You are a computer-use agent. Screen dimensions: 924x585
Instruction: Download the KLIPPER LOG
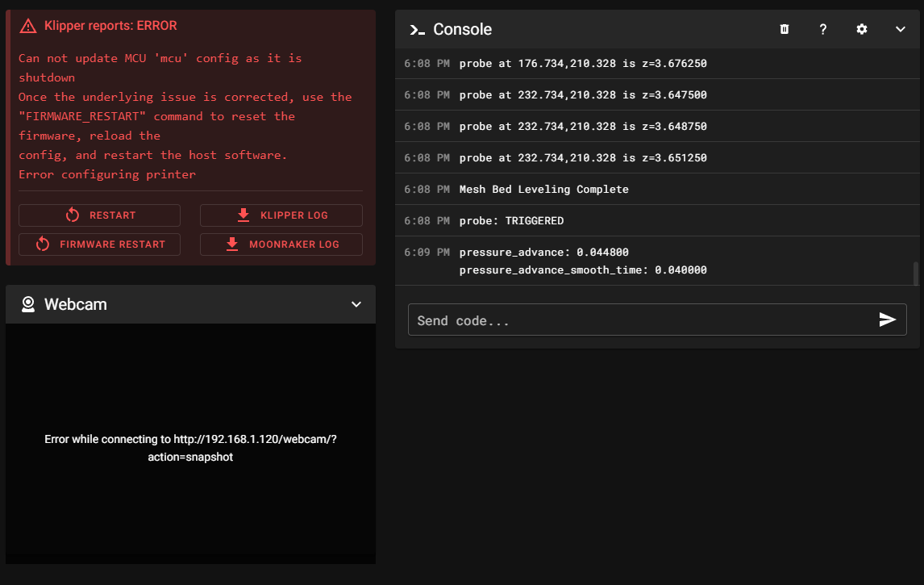[281, 215]
